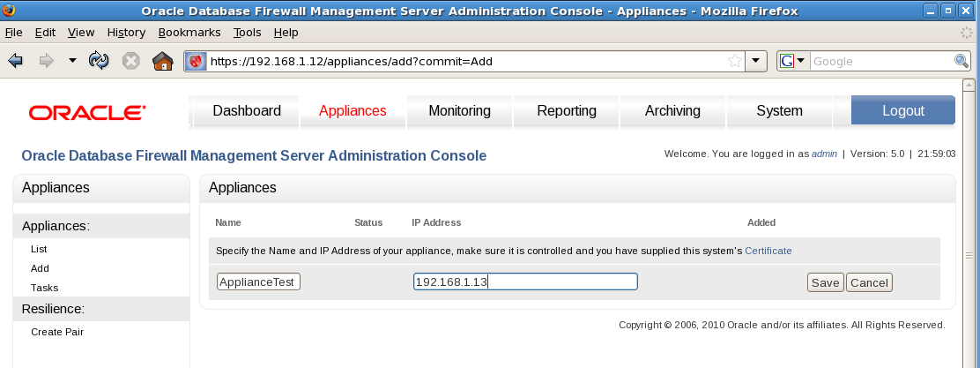Open the System tab
The image size is (980, 368).
tap(779, 111)
